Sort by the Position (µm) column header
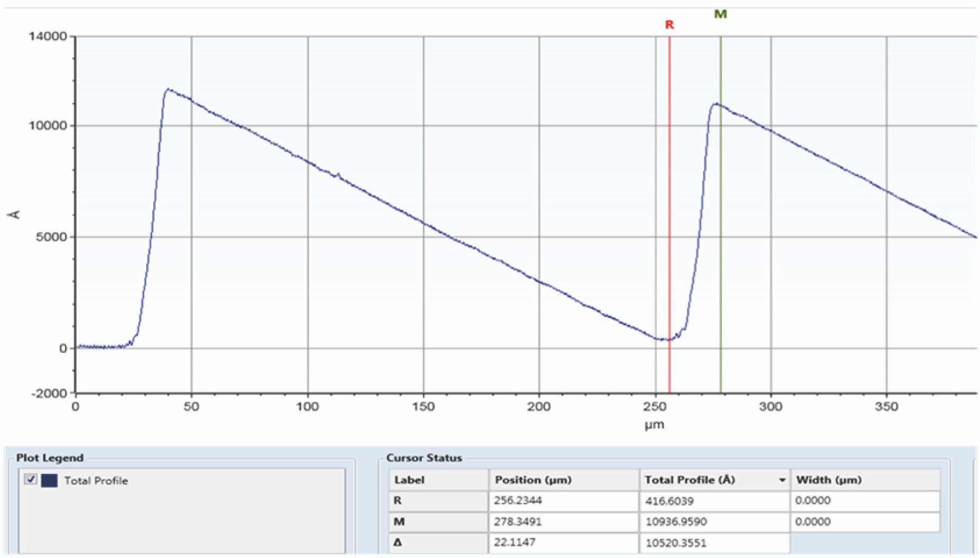The image size is (980, 558). pyautogui.click(x=533, y=480)
